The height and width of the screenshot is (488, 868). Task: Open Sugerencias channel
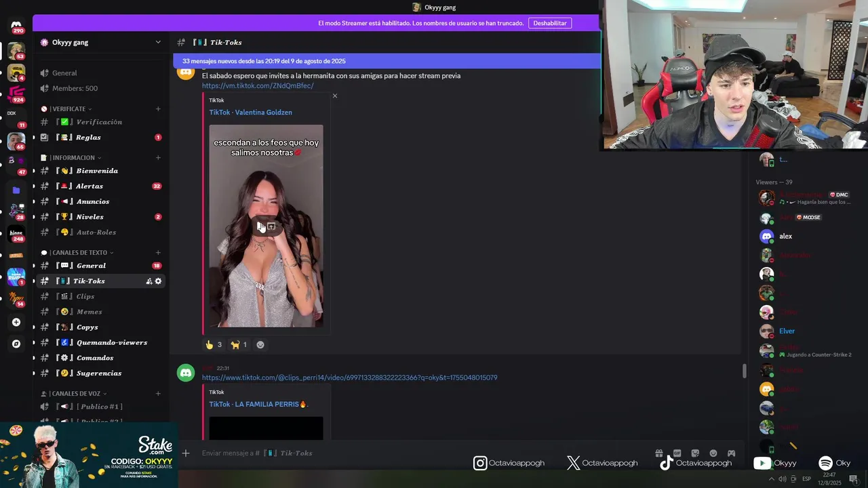pyautogui.click(x=100, y=373)
